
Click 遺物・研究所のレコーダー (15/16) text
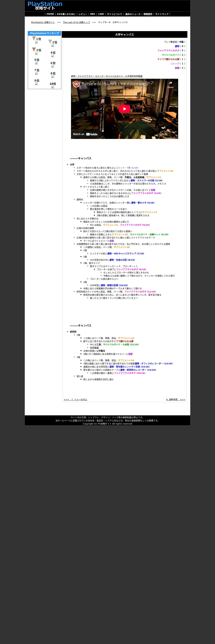(138, 370)
